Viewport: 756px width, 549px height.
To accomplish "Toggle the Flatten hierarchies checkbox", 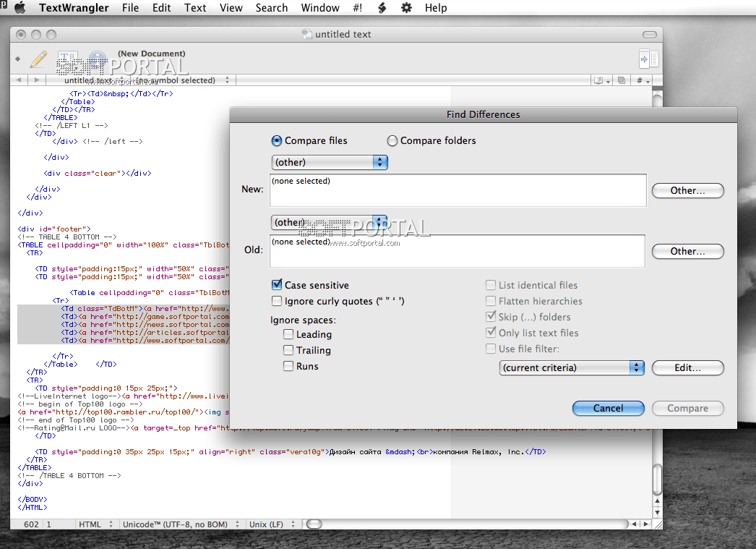I will pyautogui.click(x=491, y=301).
